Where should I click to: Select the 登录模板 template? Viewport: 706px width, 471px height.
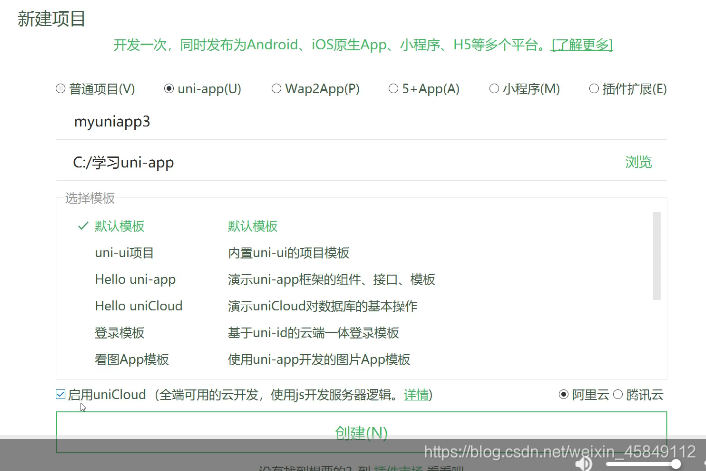[119, 333]
